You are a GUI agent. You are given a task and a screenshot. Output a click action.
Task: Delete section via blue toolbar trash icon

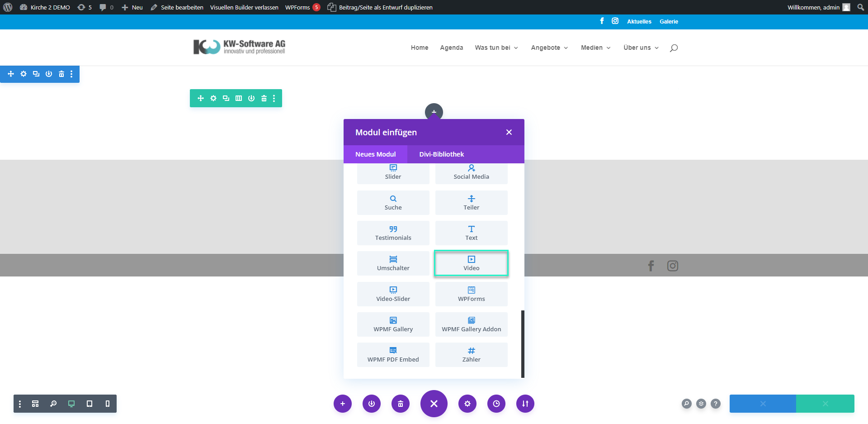click(61, 74)
